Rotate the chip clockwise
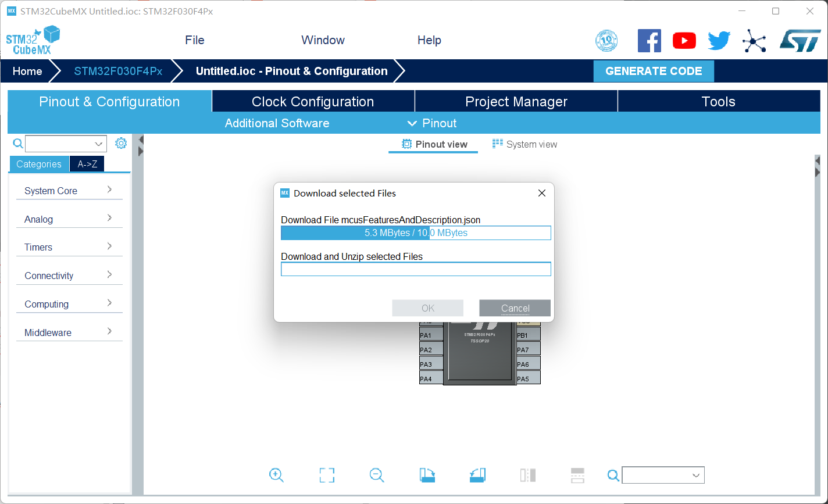The width and height of the screenshot is (828, 504). [x=427, y=476]
